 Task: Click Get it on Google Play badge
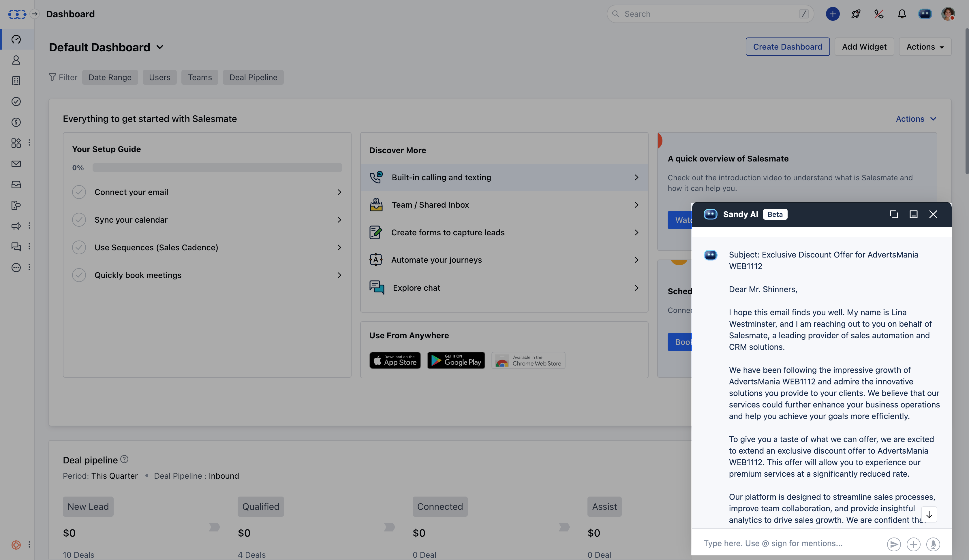[456, 360]
